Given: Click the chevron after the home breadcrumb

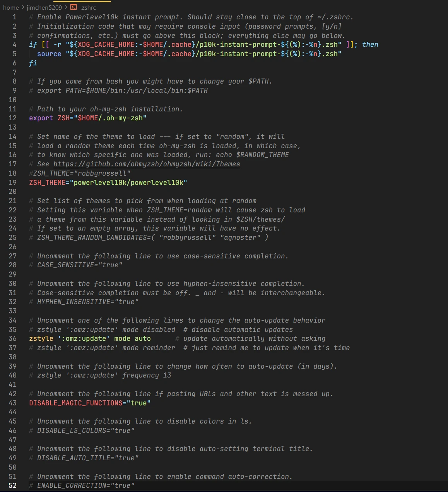Looking at the screenshot, I should pyautogui.click(x=22, y=7).
